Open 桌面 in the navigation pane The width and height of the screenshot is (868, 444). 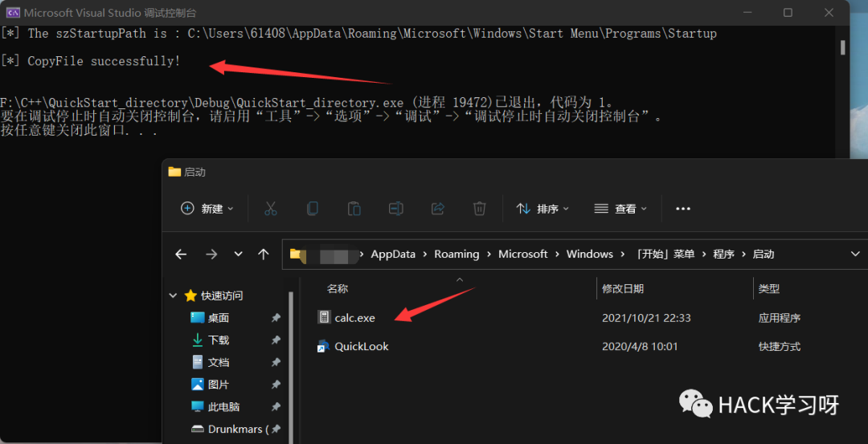(218, 318)
